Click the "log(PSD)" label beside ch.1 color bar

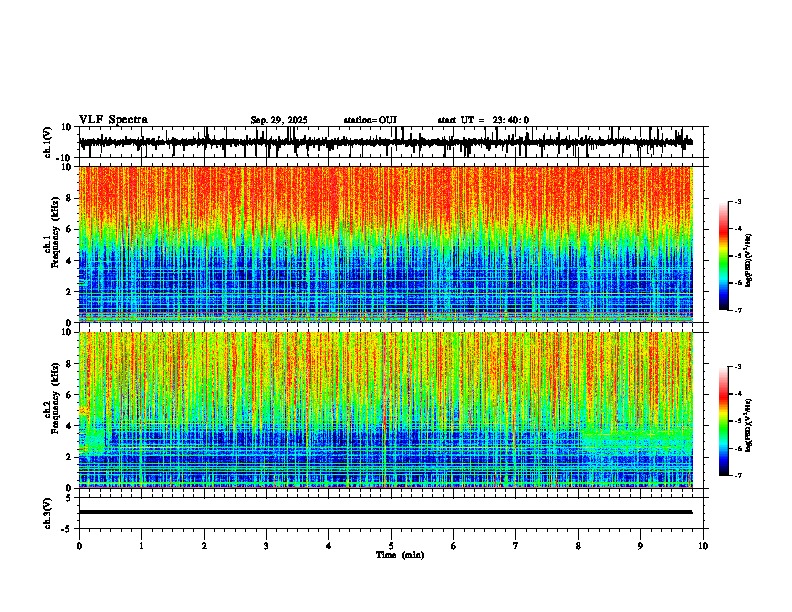748,261
